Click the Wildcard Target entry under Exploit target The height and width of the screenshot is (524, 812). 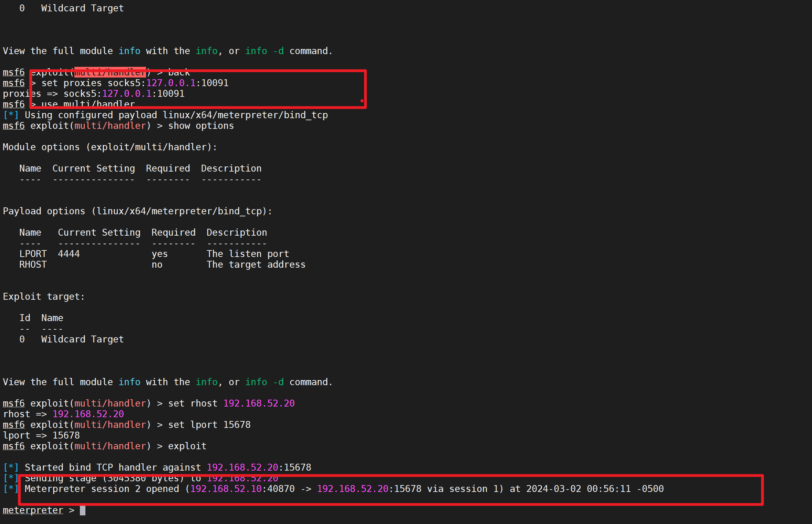pyautogui.click(x=82, y=339)
